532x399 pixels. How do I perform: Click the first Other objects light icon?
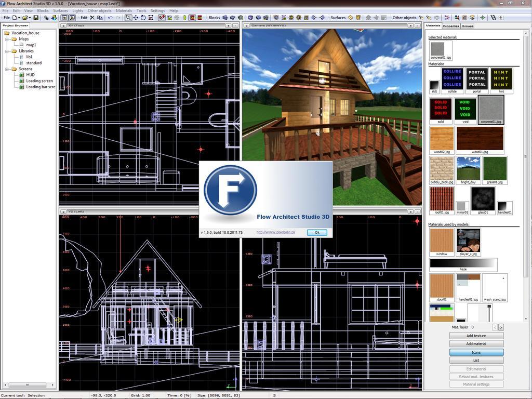click(421, 18)
